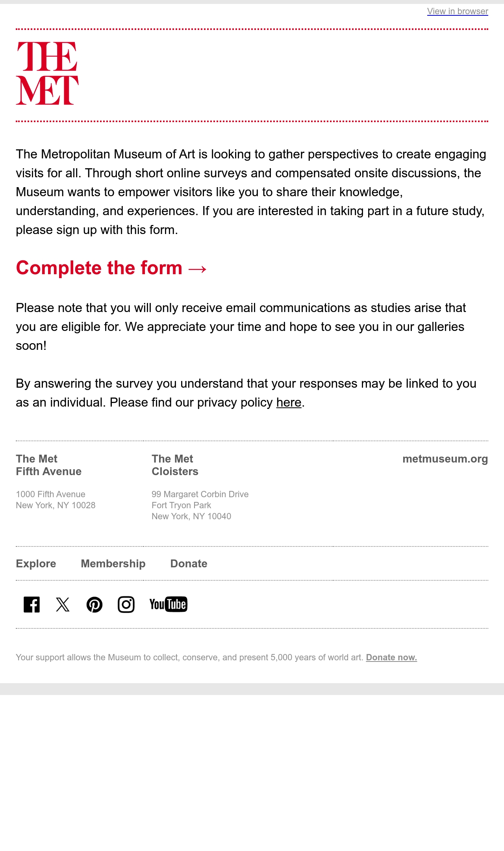Visit metmuseum.org link
Viewport: 504px width, 851px height.
[x=445, y=459]
